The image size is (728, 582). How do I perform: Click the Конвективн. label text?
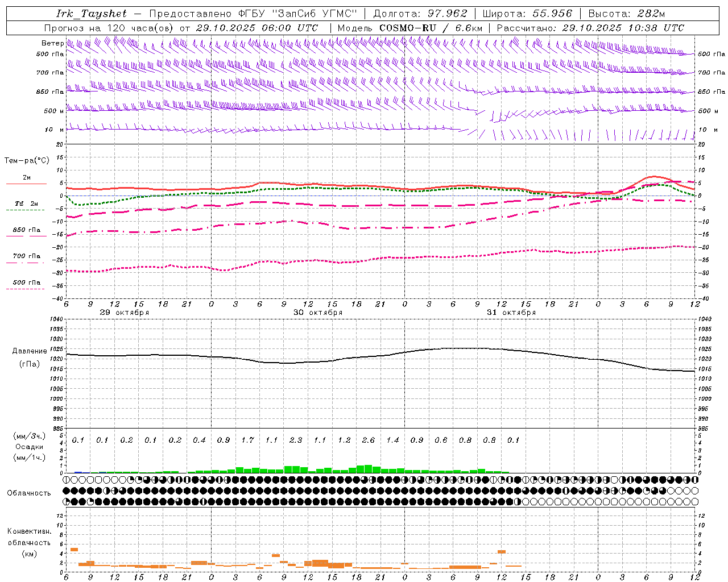point(29,531)
